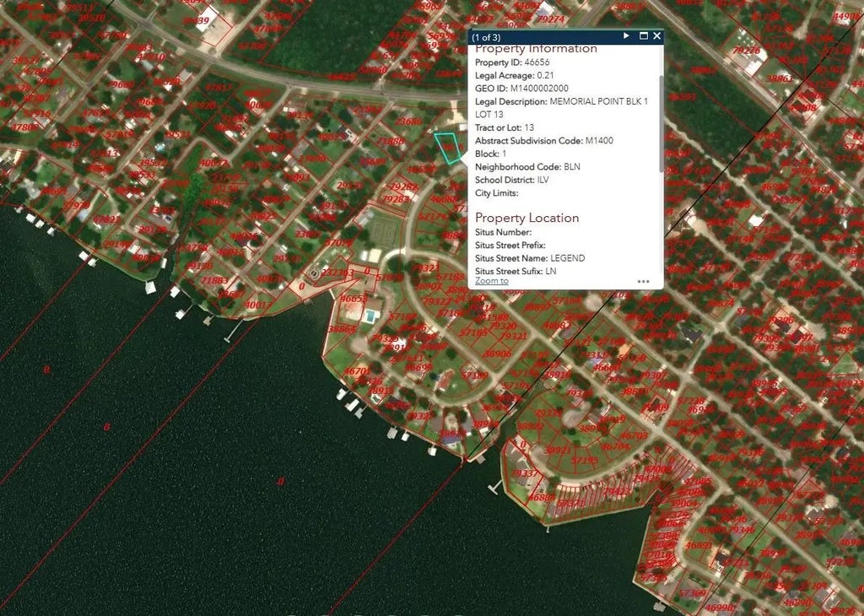This screenshot has height=616, width=864.
Task: Maximize the property info popup
Action: [x=644, y=36]
